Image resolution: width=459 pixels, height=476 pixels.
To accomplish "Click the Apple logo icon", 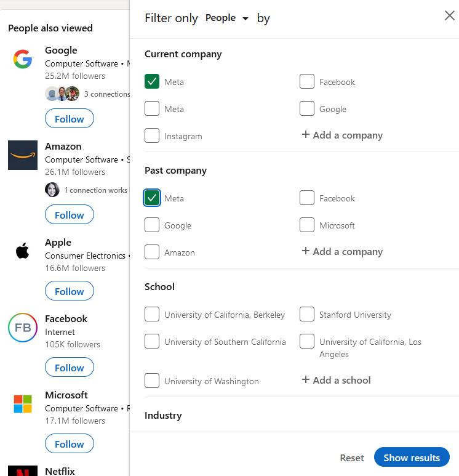I will [x=23, y=251].
